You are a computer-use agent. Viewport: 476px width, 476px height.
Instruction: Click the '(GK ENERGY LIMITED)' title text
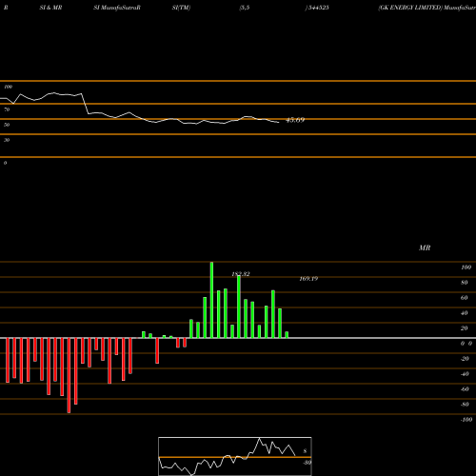tap(410, 8)
